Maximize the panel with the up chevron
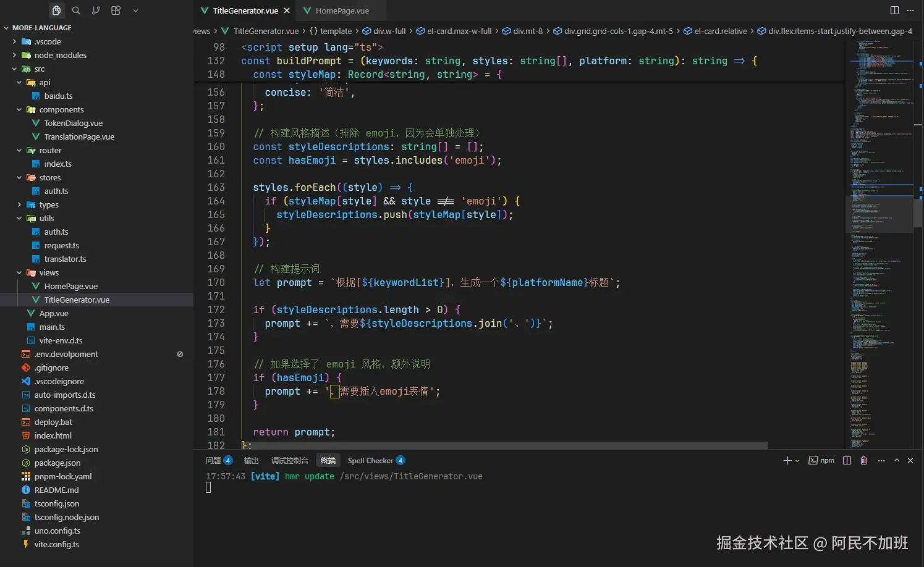This screenshot has height=567, width=924. click(x=897, y=461)
